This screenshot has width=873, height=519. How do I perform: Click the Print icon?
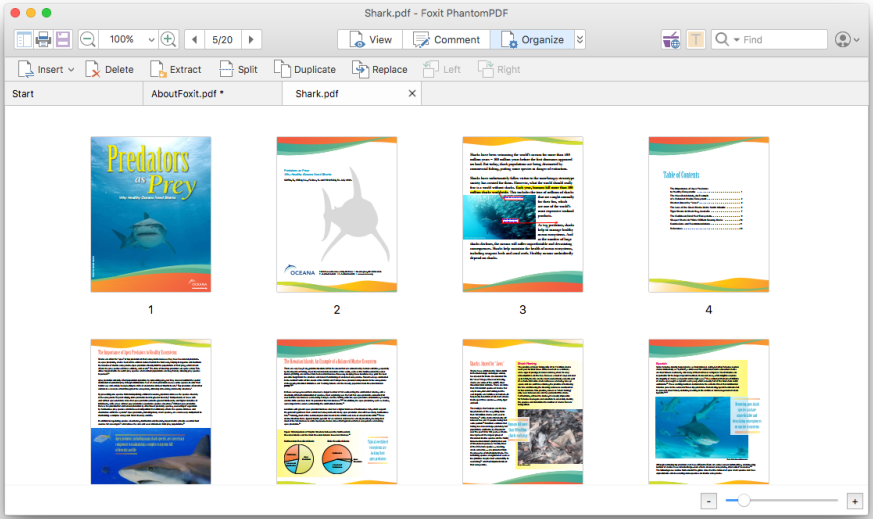click(43, 40)
